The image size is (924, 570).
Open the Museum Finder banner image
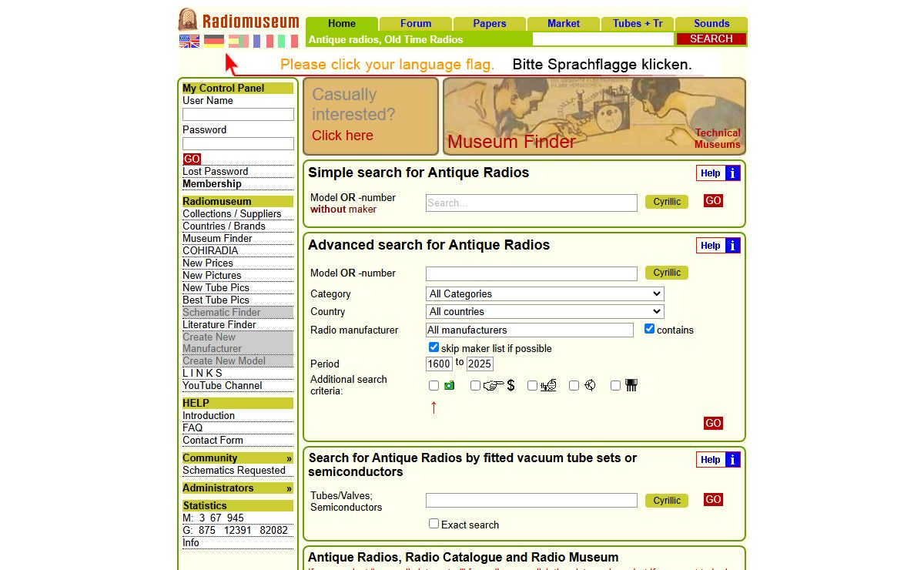click(594, 116)
